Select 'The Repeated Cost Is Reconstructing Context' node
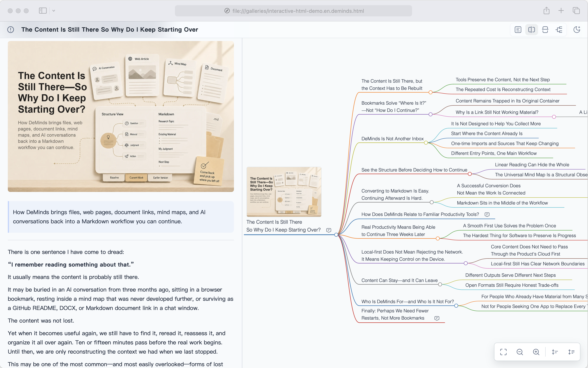The width and height of the screenshot is (588, 368). pyautogui.click(x=503, y=89)
